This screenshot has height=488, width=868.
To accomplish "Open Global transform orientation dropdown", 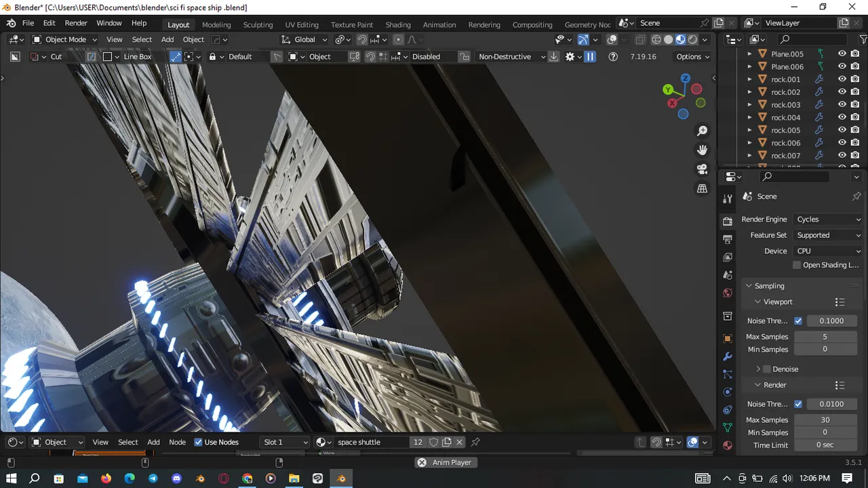I will (x=304, y=39).
